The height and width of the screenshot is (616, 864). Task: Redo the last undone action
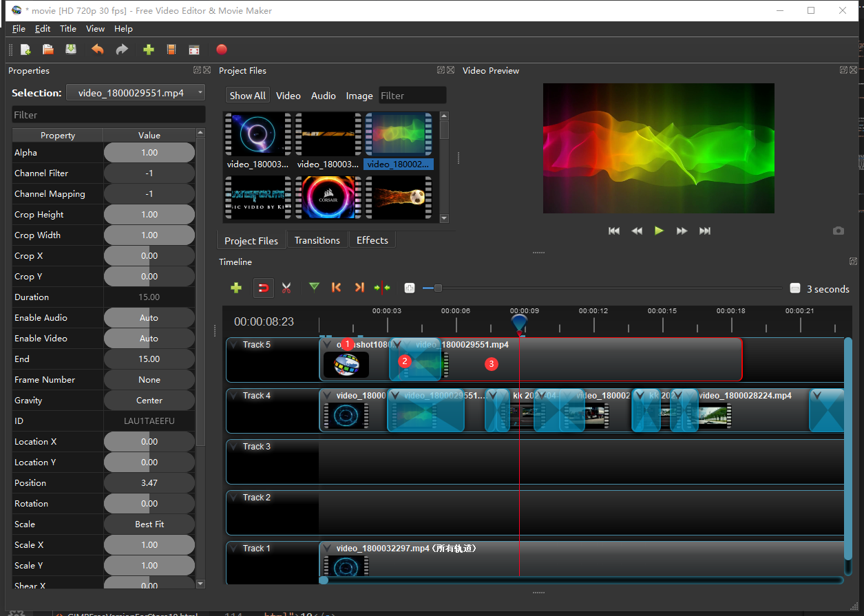tap(122, 50)
